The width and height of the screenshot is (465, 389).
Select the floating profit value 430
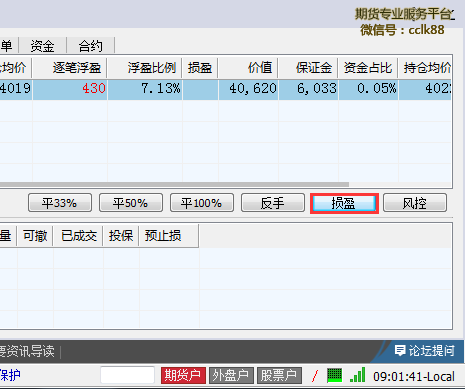[x=94, y=89]
